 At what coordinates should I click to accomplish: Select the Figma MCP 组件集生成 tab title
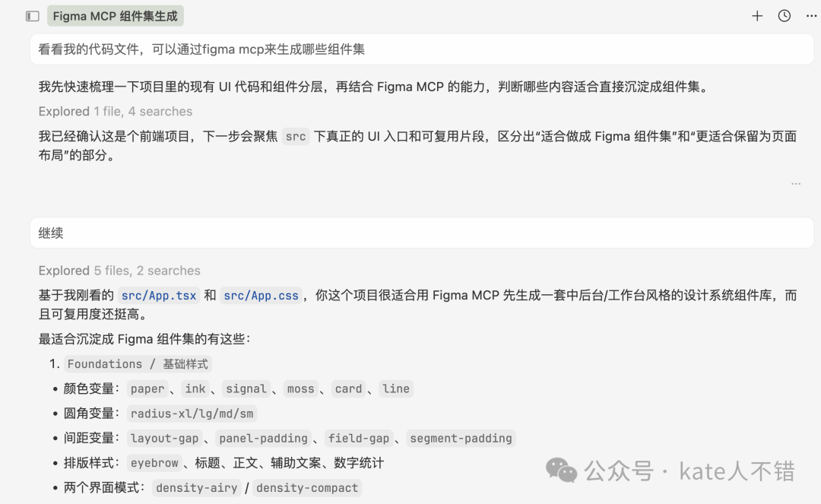pos(115,16)
